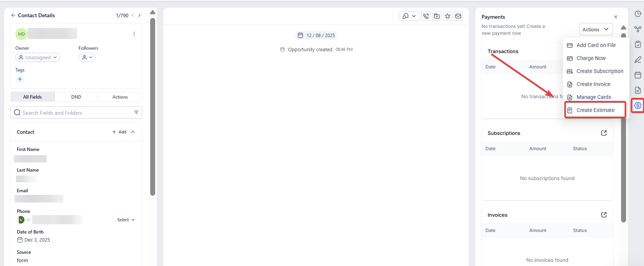Open the Owner Unassigned dropdown
644x266 pixels.
point(37,57)
